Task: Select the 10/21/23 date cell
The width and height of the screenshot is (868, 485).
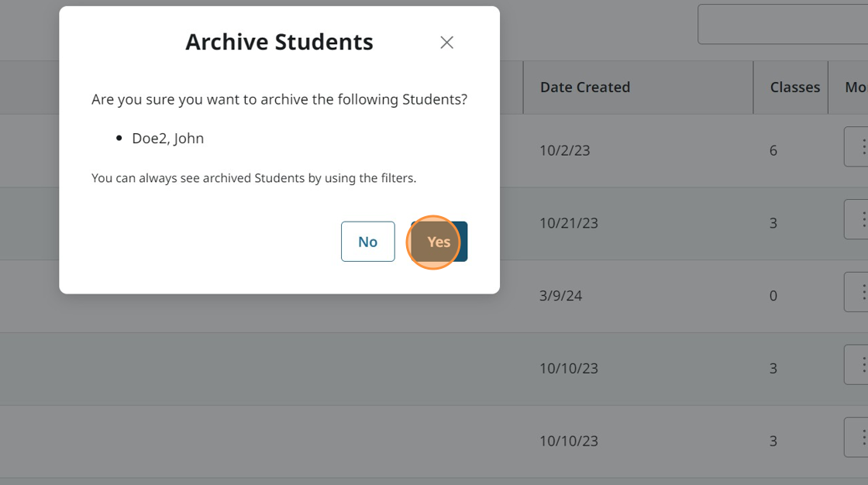Action: coord(569,223)
